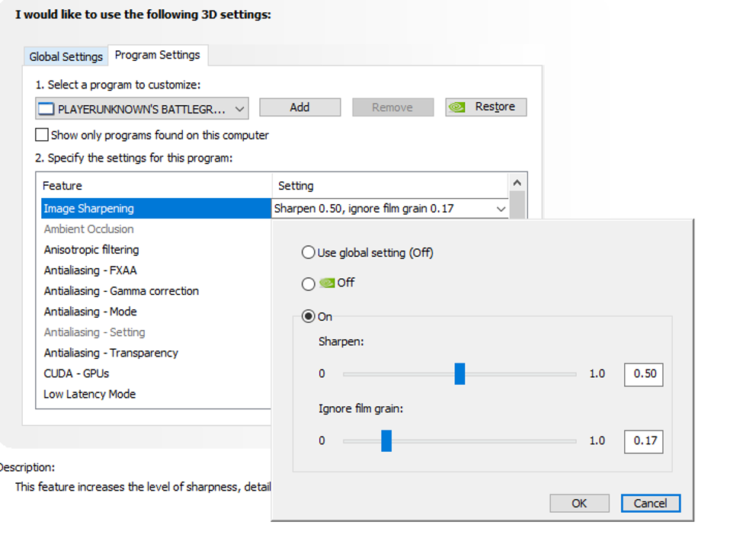Choose the On radio option
Image resolution: width=743 pixels, height=560 pixels.
[309, 316]
